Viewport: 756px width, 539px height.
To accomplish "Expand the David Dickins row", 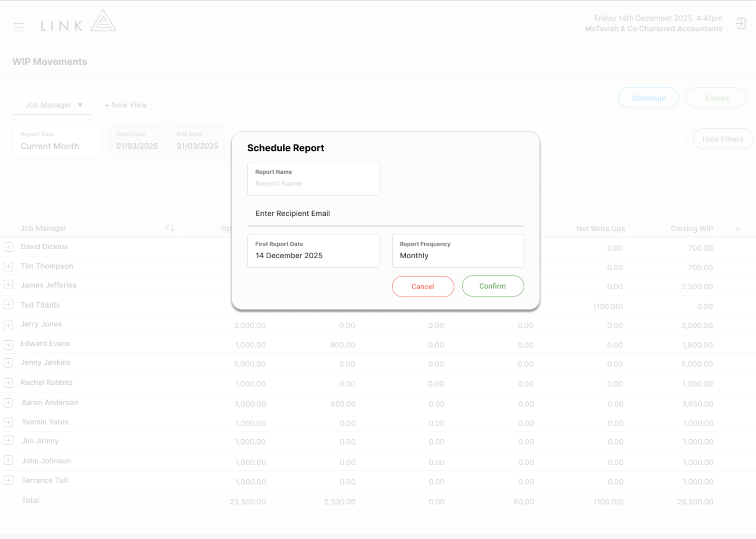I will click(8, 247).
